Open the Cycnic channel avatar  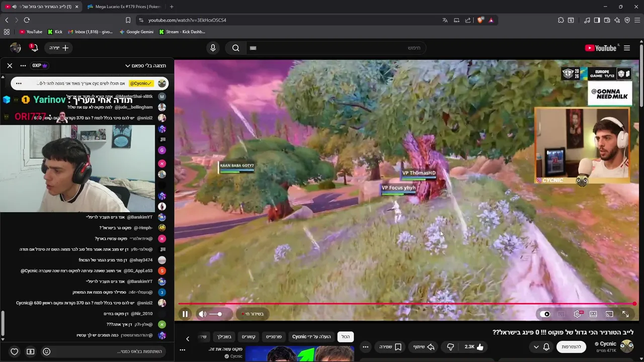pyautogui.click(x=626, y=346)
